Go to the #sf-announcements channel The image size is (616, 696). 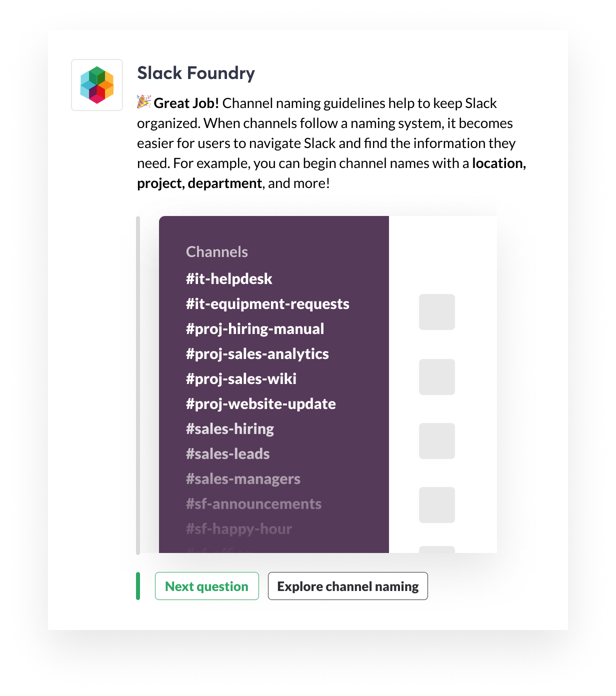(x=253, y=504)
